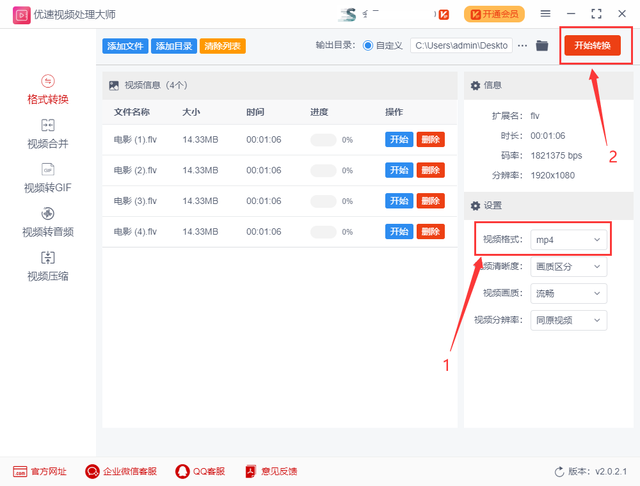Open the 视频分辨率 同原视频 dropdown
The height and width of the screenshot is (486, 640).
pos(569,320)
